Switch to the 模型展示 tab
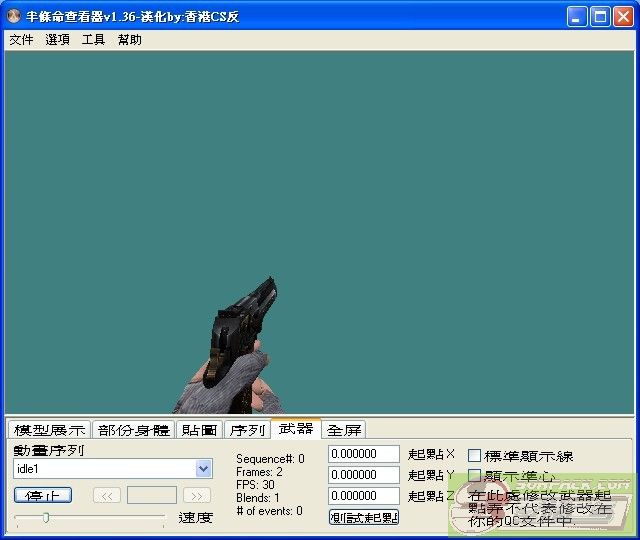The width and height of the screenshot is (640, 540). click(49, 430)
